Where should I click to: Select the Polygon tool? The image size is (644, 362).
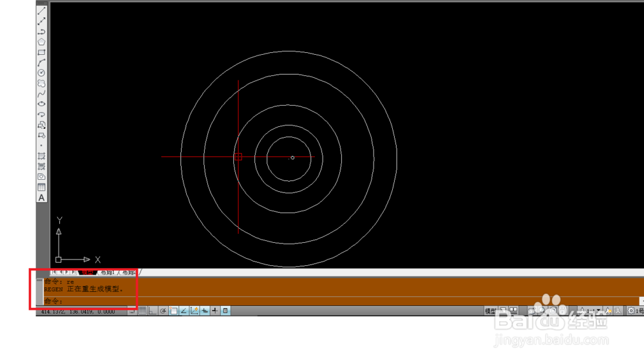[41, 42]
